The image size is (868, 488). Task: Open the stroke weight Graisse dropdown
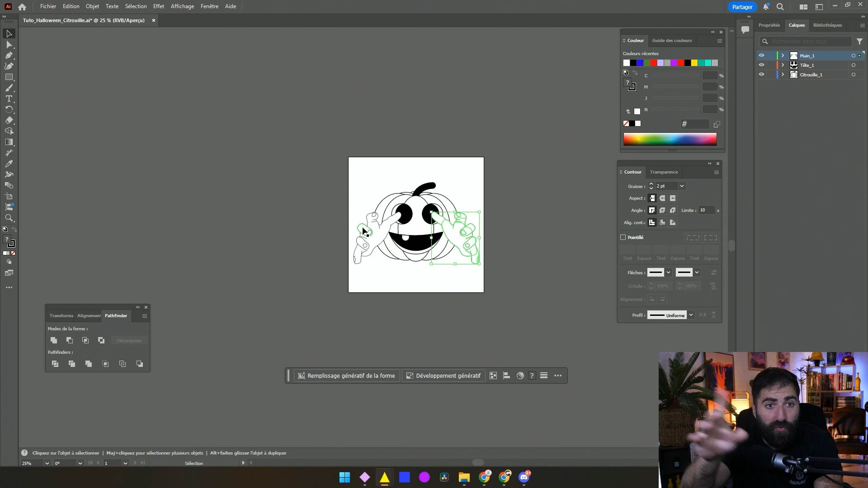coord(682,186)
